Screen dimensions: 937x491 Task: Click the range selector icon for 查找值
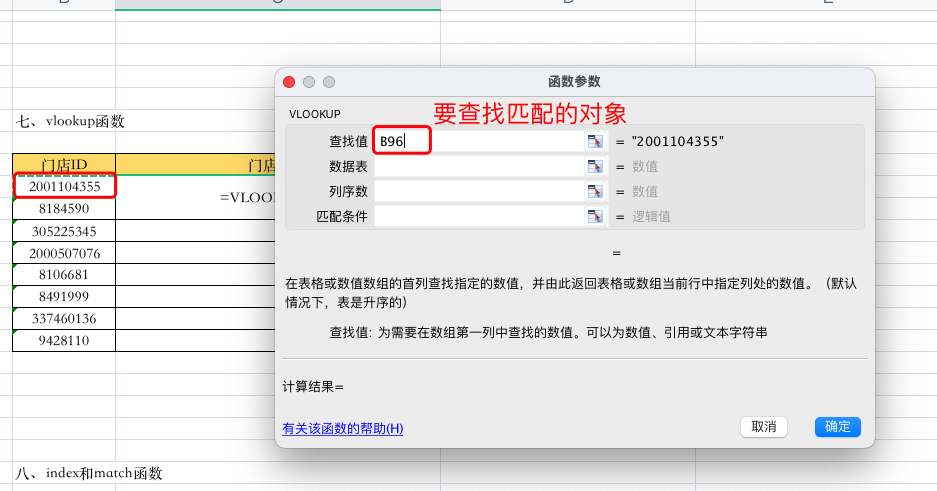595,142
